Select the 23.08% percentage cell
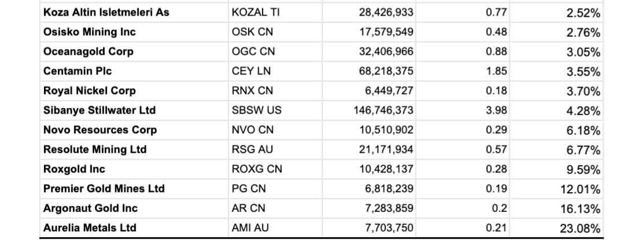644x240 pixels. (580, 228)
